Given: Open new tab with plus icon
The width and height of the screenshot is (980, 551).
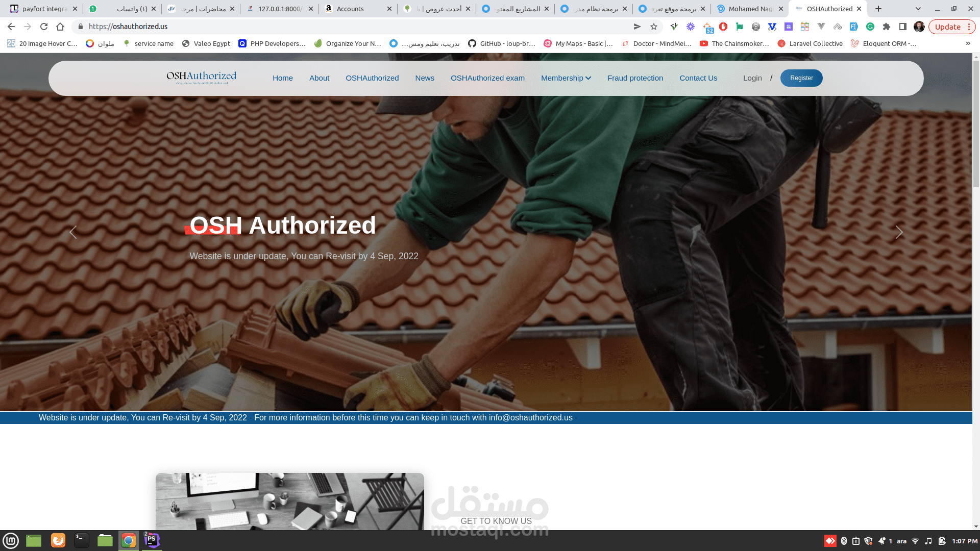Looking at the screenshot, I should tap(878, 9).
